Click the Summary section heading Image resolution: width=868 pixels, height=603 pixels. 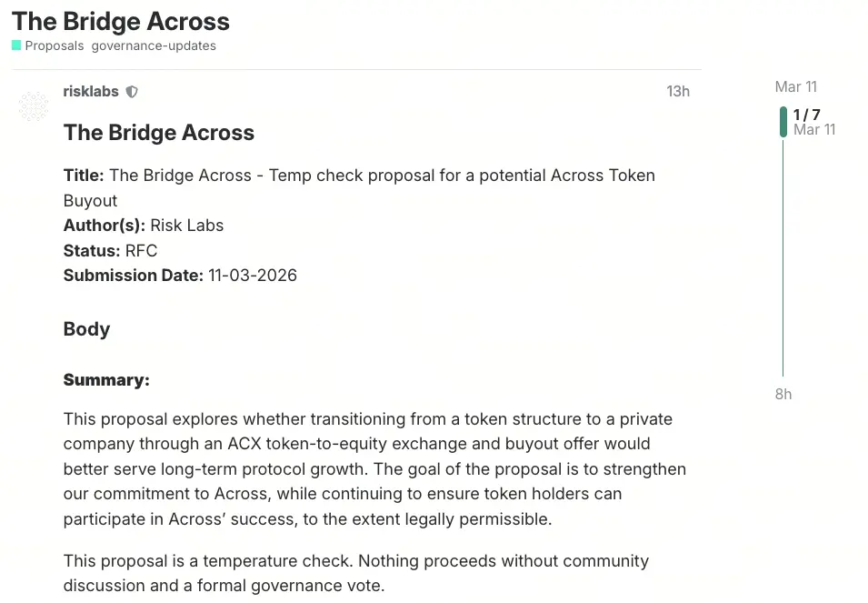(106, 379)
